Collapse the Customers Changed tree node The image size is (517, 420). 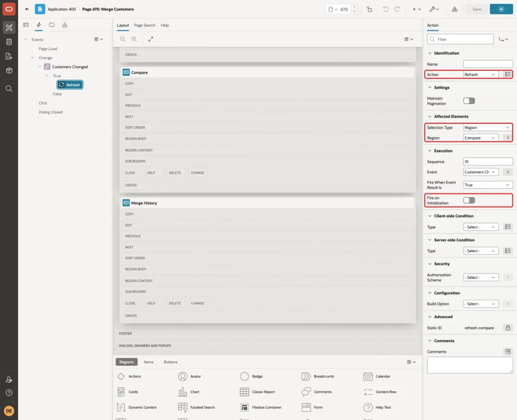[x=39, y=67]
